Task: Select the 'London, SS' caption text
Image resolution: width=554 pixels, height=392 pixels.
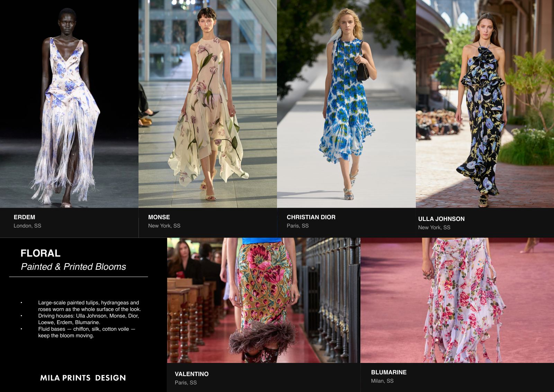Action: click(27, 226)
